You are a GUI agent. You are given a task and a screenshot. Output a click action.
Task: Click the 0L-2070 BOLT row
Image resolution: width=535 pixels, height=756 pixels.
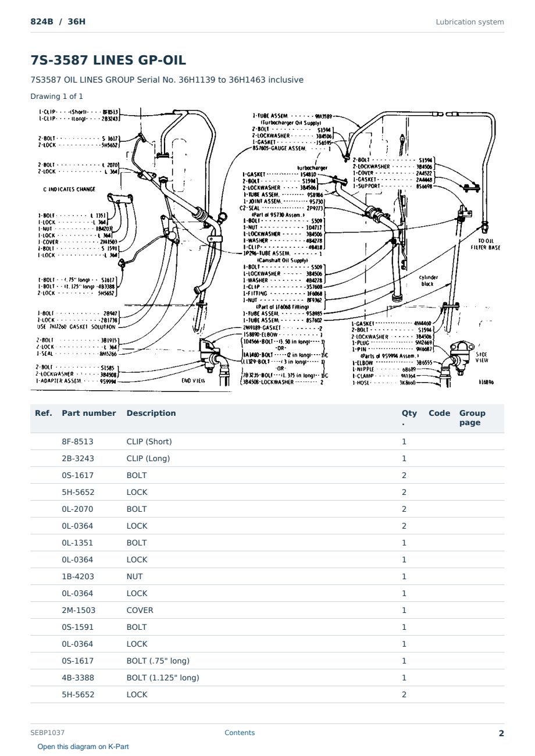(267, 509)
